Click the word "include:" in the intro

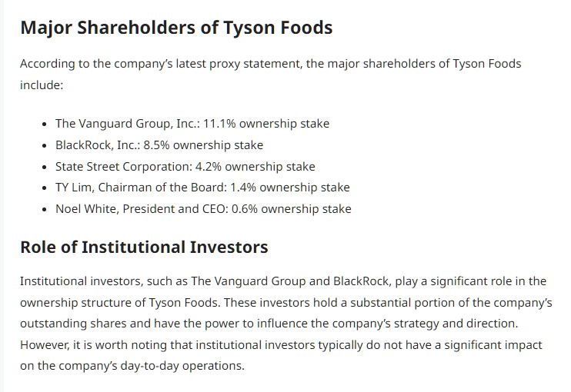(42, 85)
